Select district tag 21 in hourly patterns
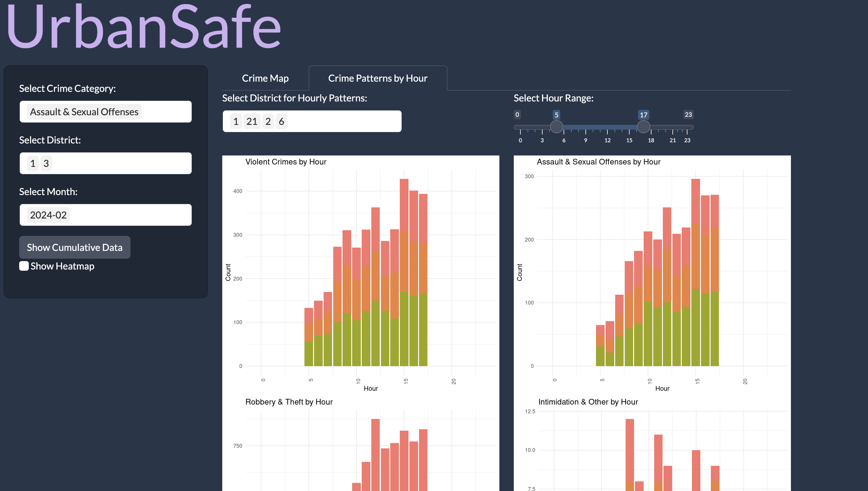Screen dimensions: 868x491 pyautogui.click(x=252, y=121)
